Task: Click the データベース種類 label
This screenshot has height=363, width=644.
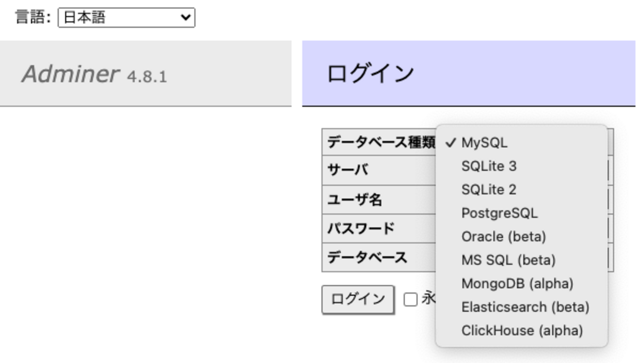Action: coord(381,143)
